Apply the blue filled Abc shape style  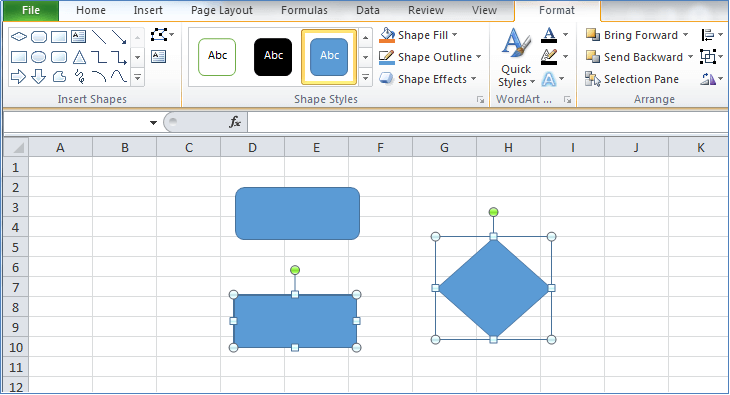[x=329, y=57]
